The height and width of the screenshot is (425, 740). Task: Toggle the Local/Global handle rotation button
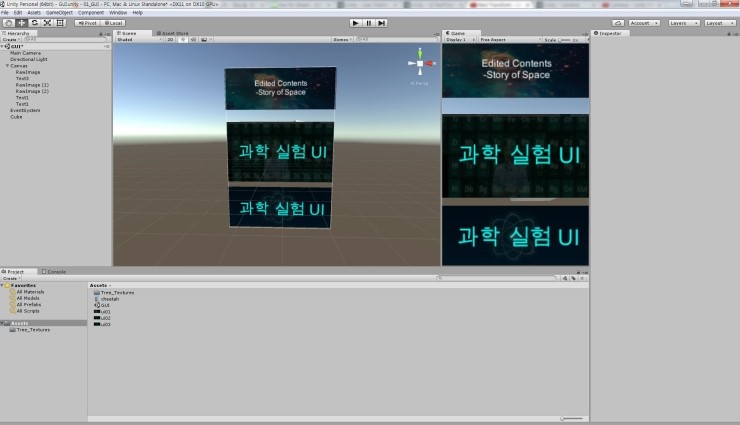pyautogui.click(x=113, y=23)
